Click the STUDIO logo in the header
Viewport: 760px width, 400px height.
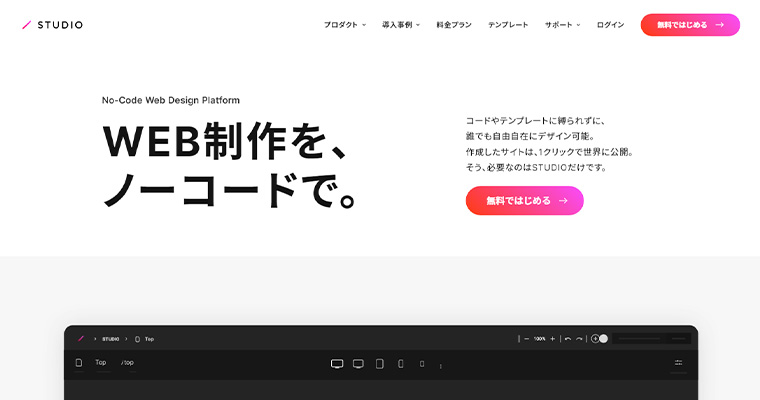(x=52, y=25)
